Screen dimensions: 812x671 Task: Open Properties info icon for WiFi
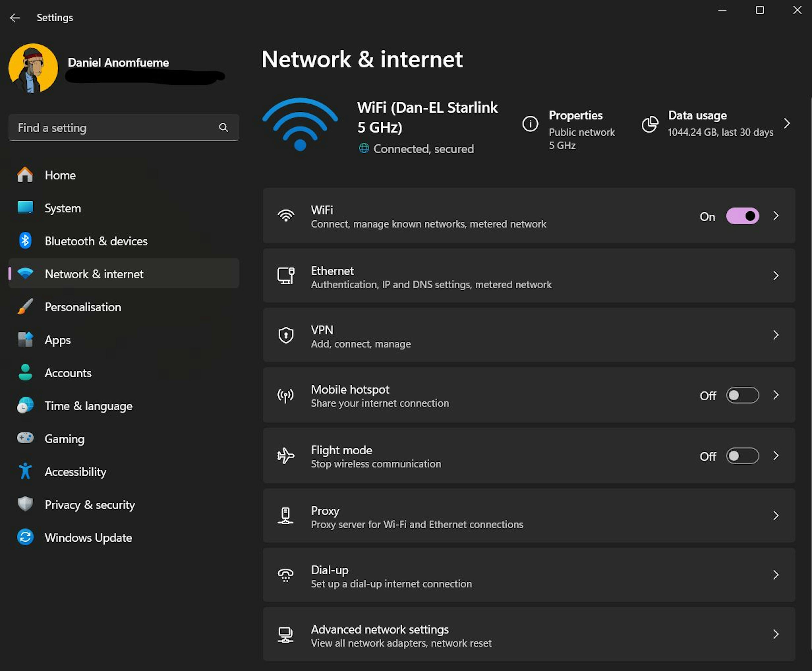click(530, 124)
